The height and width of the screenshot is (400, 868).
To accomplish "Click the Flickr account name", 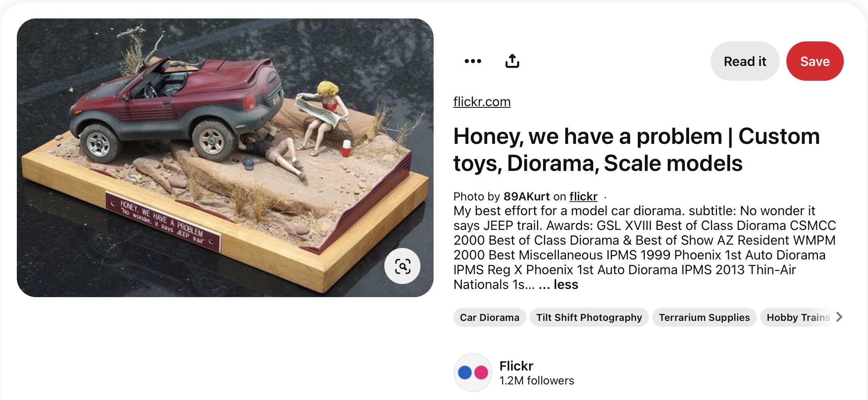I will point(516,366).
